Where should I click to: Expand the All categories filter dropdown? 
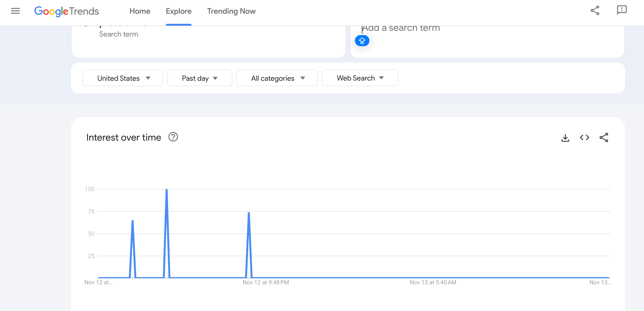tap(277, 78)
